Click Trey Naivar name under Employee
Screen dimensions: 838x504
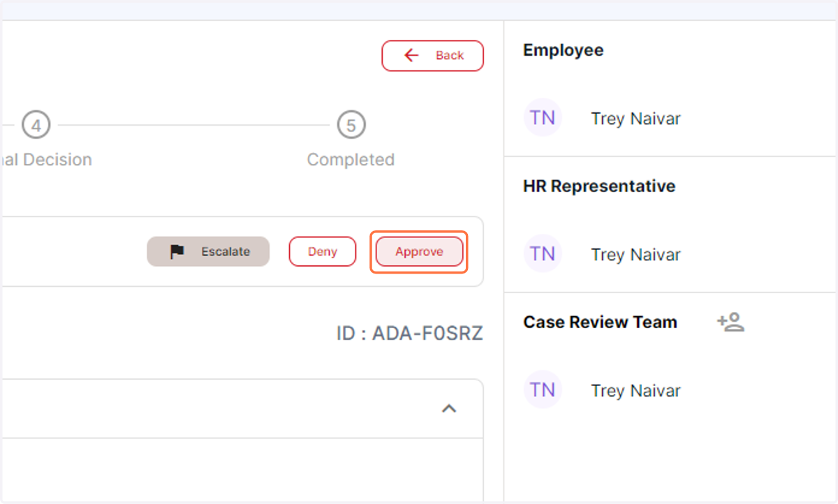635,119
